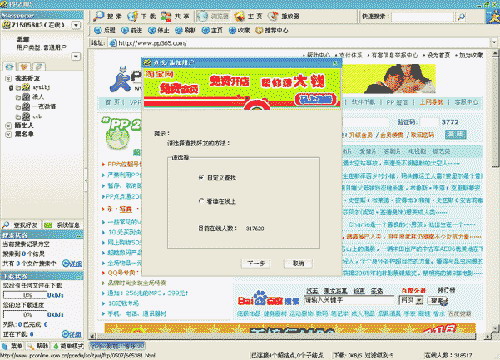
Task: Open the 搜索 search tool in top toolbar
Action: click(x=107, y=16)
